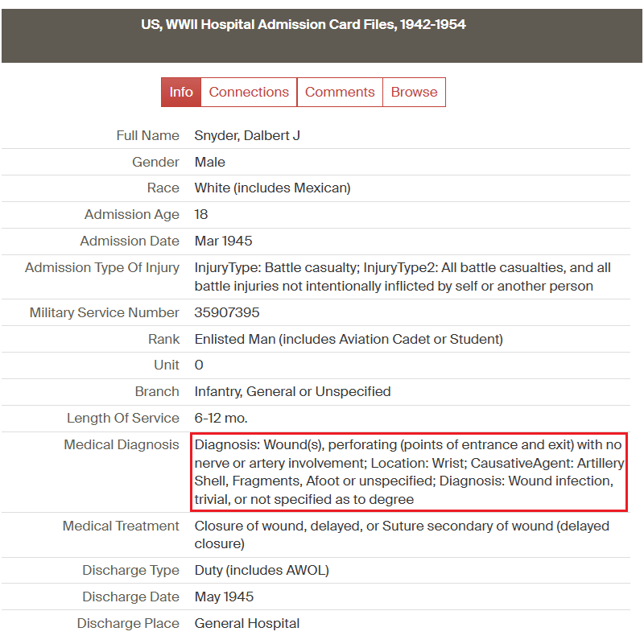Click the WWII Hospital Admission Card Files title
The image size is (644, 644).
pyautogui.click(x=303, y=25)
